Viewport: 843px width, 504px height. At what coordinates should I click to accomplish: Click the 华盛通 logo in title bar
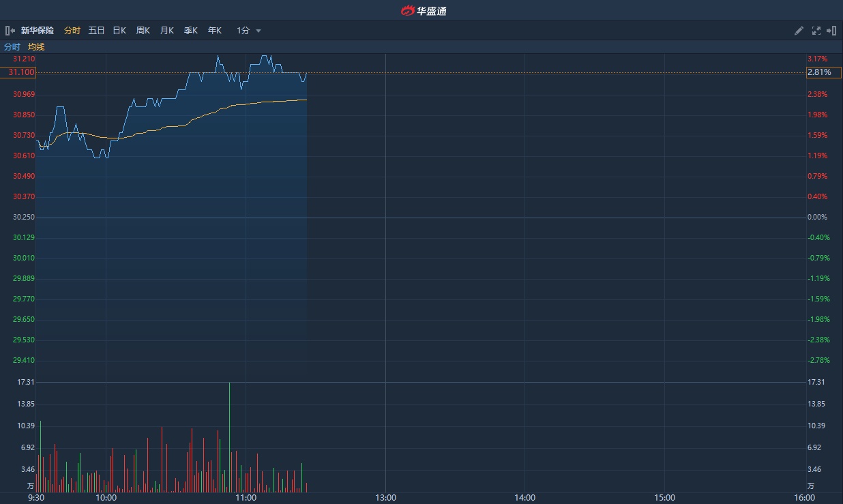423,10
